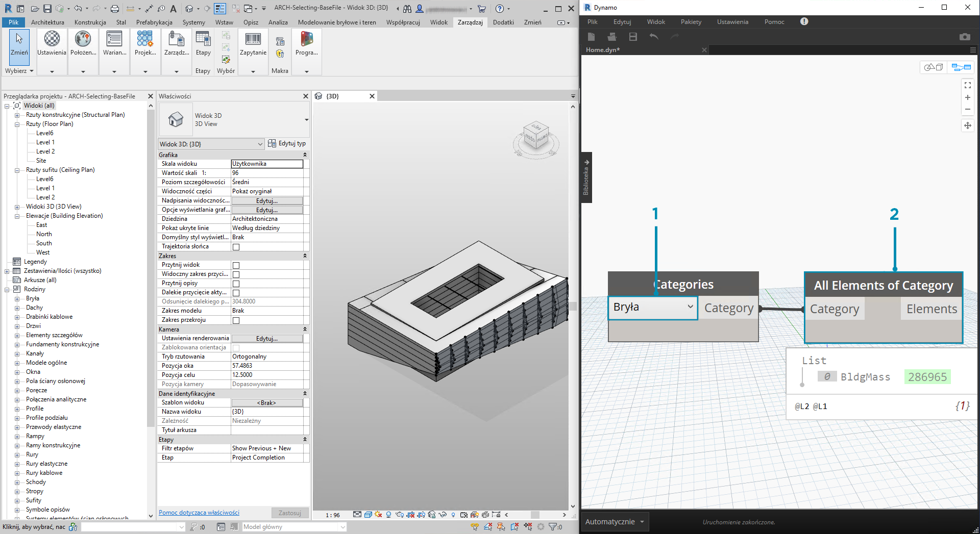This screenshot has width=980, height=534.
Task: Open the Biblioteka library side tab
Action: tap(586, 177)
